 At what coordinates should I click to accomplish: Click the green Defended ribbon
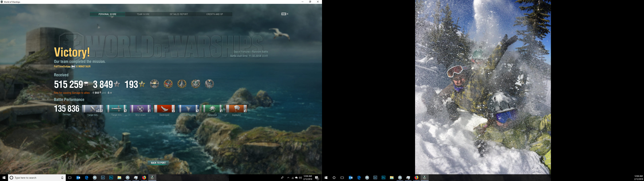212,109
